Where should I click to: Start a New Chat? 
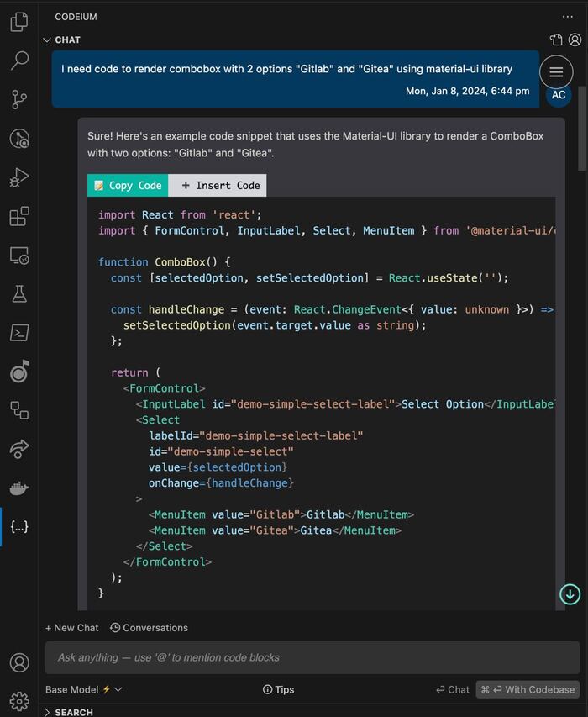(72, 628)
